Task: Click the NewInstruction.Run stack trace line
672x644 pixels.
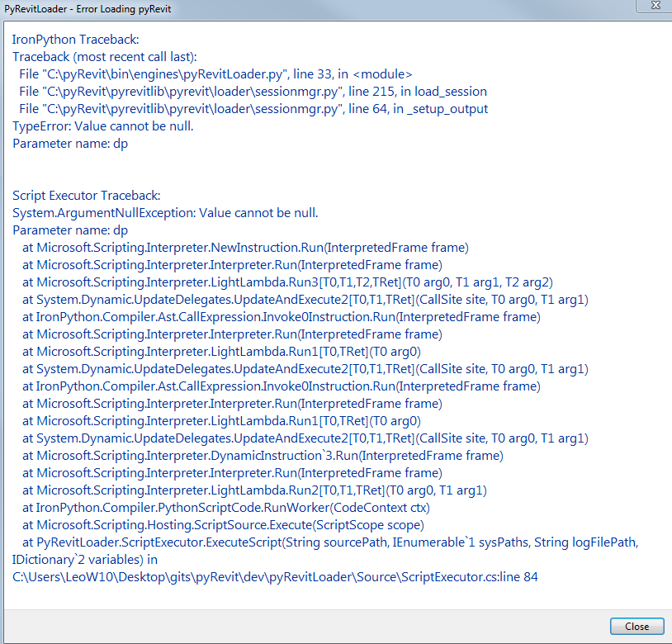Action: [x=245, y=247]
